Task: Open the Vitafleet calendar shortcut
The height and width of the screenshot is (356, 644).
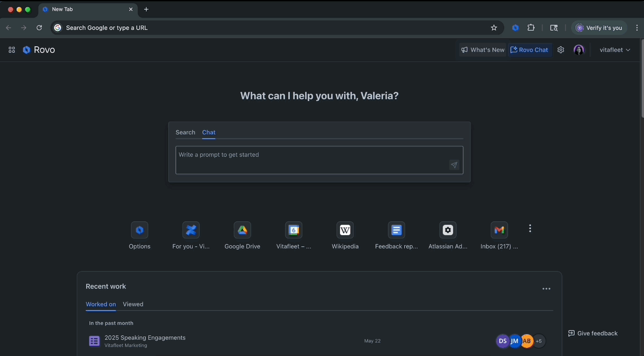Action: point(294,230)
